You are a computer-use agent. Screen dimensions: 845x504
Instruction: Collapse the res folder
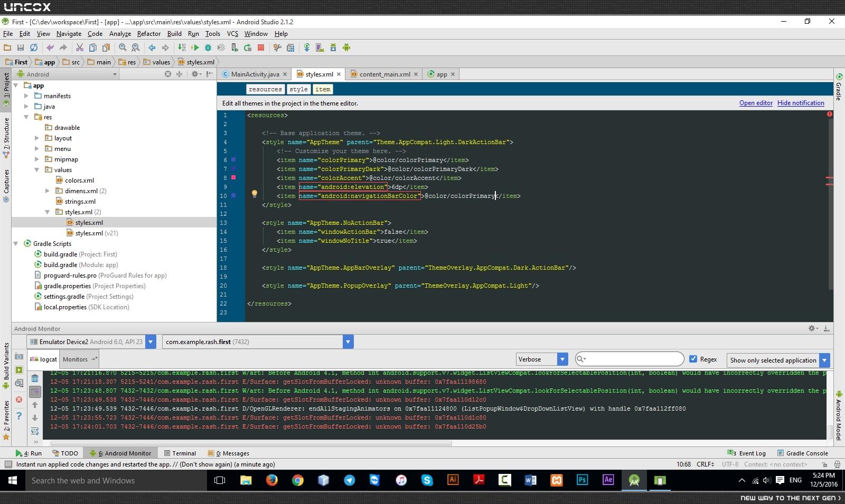click(x=26, y=117)
